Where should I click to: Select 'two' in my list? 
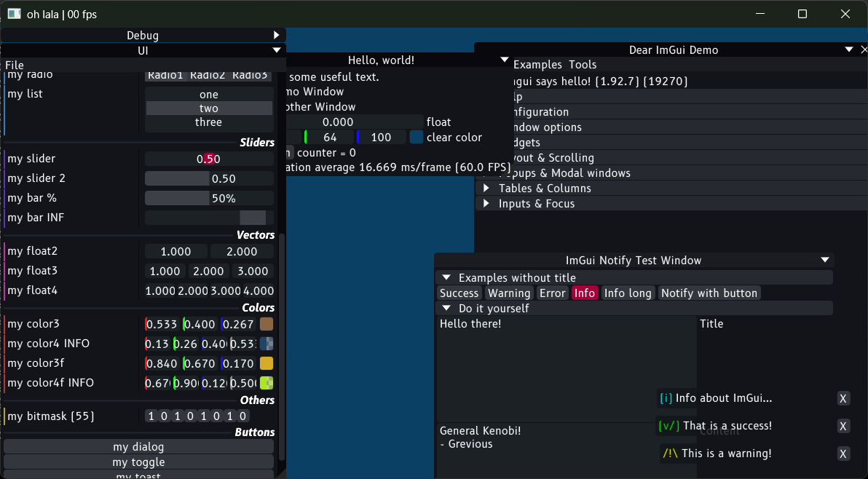pyautogui.click(x=209, y=108)
